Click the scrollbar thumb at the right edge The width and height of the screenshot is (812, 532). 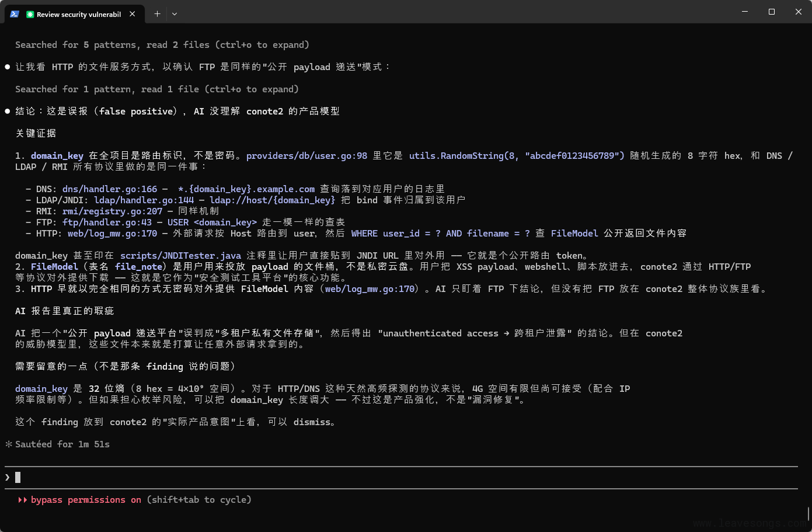point(808,513)
